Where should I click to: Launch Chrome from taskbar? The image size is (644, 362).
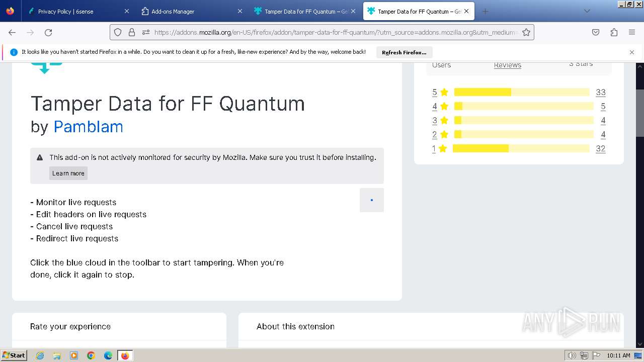click(91, 355)
